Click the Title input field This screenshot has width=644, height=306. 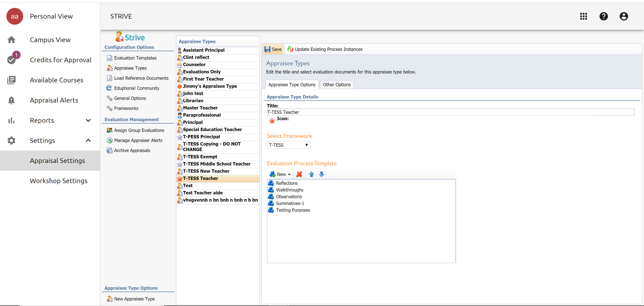pyautogui.click(x=451, y=112)
